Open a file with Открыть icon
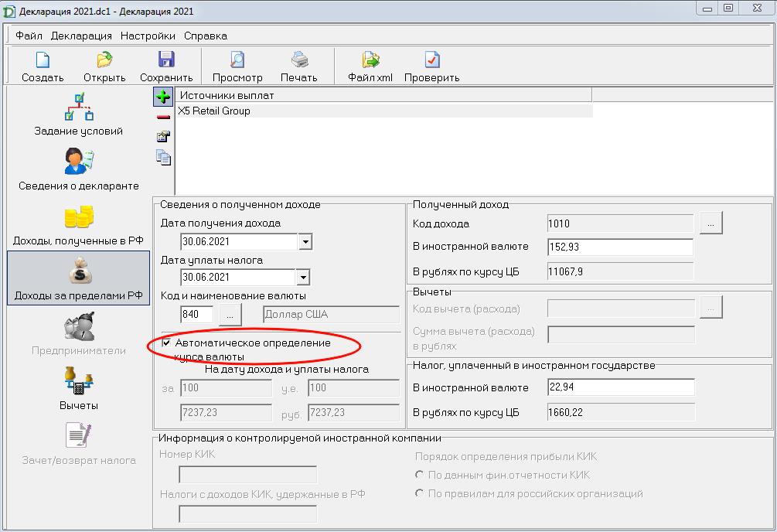Viewport: 777px width, 532px height. point(104,61)
